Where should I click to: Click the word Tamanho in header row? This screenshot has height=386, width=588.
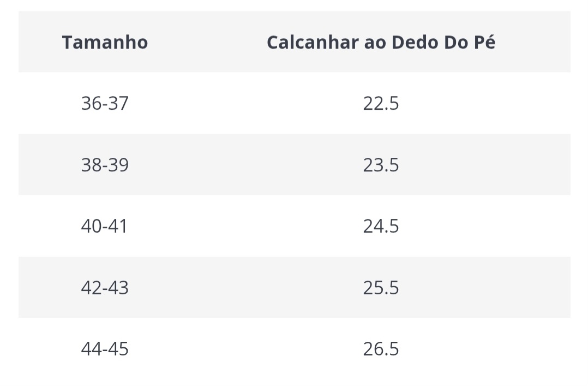[x=105, y=42]
